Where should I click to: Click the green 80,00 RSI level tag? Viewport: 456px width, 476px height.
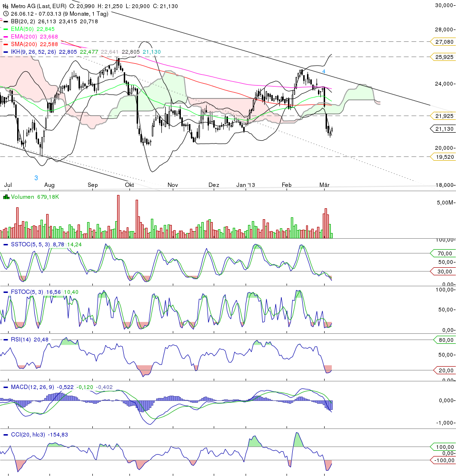coord(445,340)
